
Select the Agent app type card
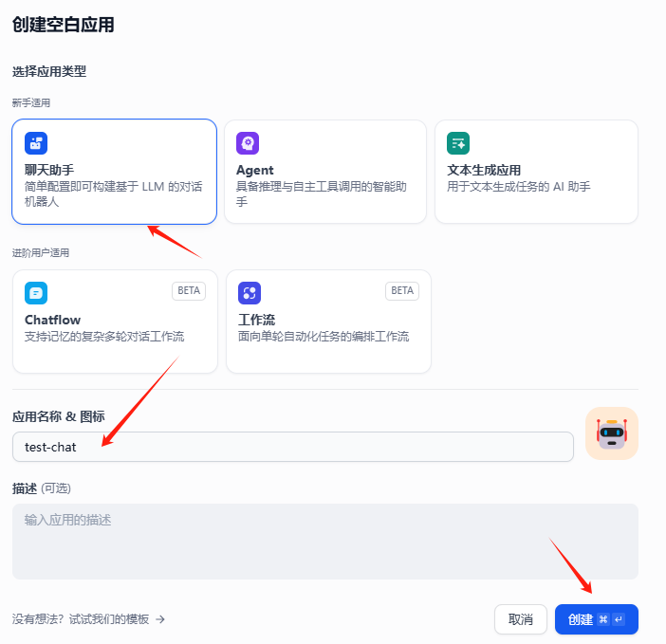pyautogui.click(x=325, y=172)
